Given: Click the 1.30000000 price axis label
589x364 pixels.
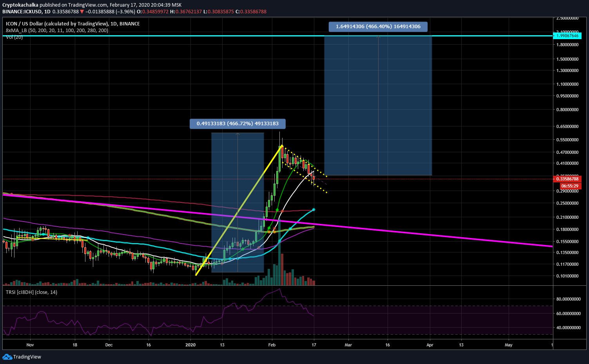Looking at the screenshot, I should [x=567, y=70].
